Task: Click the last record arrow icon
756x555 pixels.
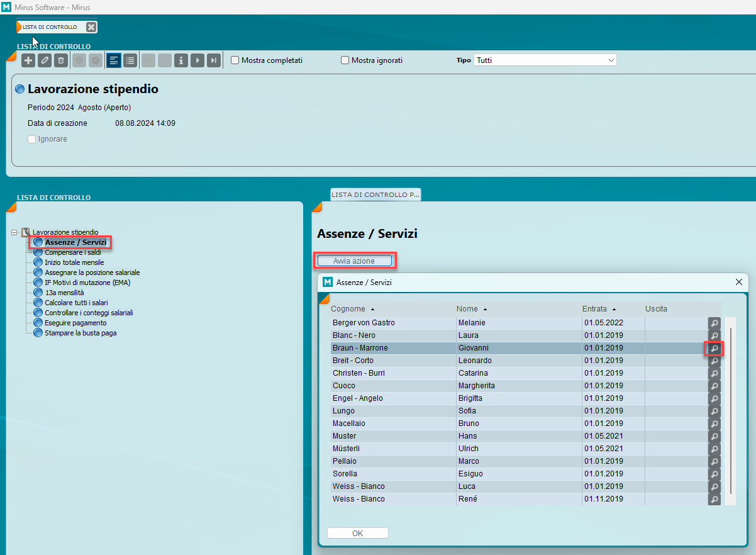Action: [x=214, y=60]
